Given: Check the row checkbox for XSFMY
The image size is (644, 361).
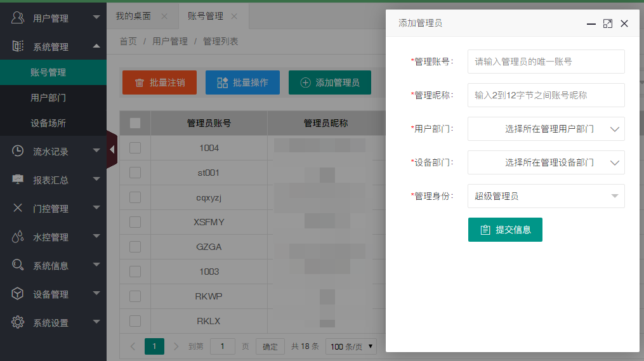Looking at the screenshot, I should [135, 222].
